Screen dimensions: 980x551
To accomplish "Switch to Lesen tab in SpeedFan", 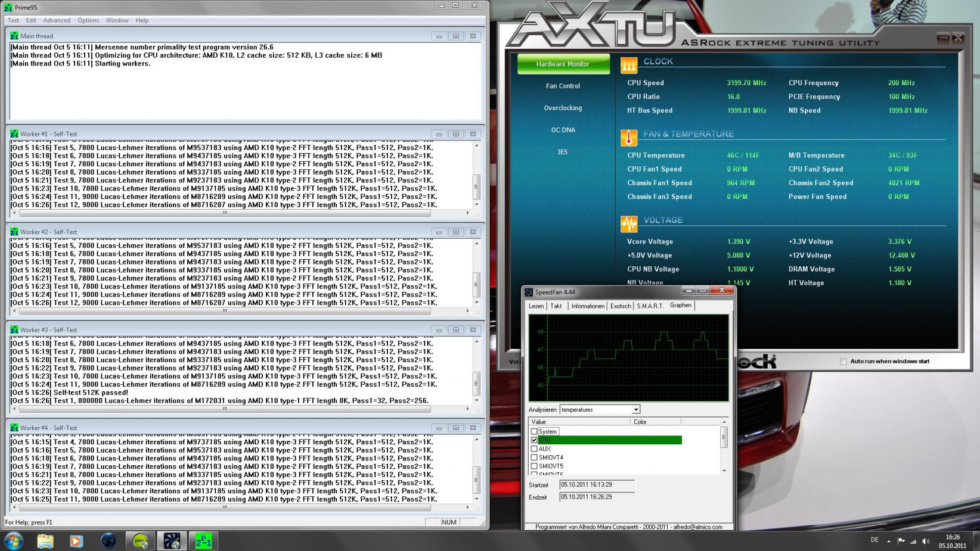I will tap(536, 306).
